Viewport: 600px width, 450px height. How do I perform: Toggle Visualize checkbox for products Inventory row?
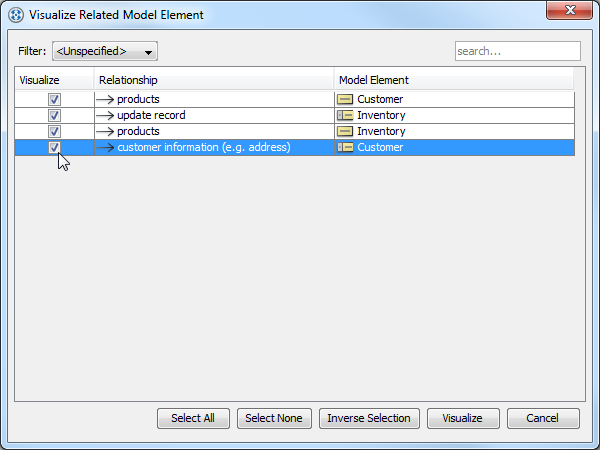click(54, 132)
